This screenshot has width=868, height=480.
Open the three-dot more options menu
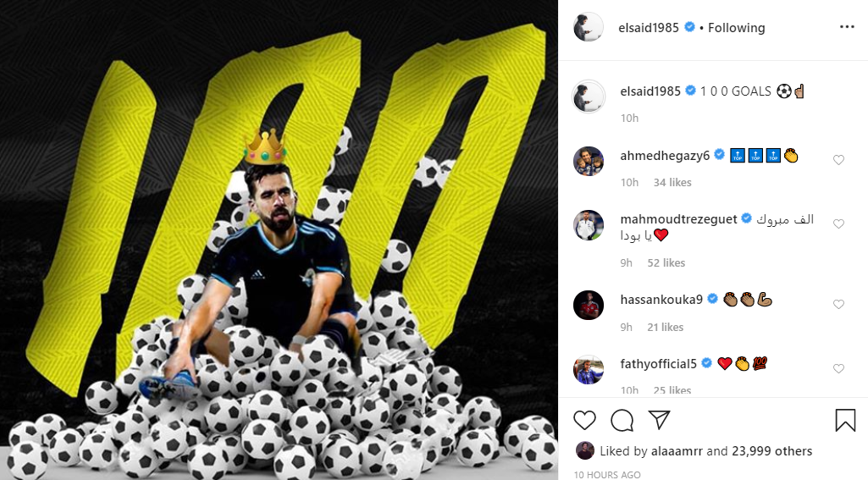click(847, 27)
